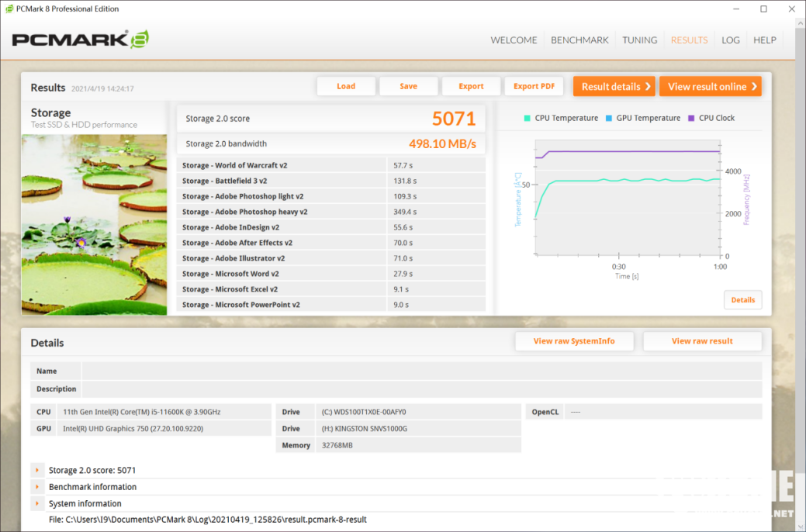Screen dimensions: 806x532
Task: Click the 131.8 s result value
Action: pos(405,181)
